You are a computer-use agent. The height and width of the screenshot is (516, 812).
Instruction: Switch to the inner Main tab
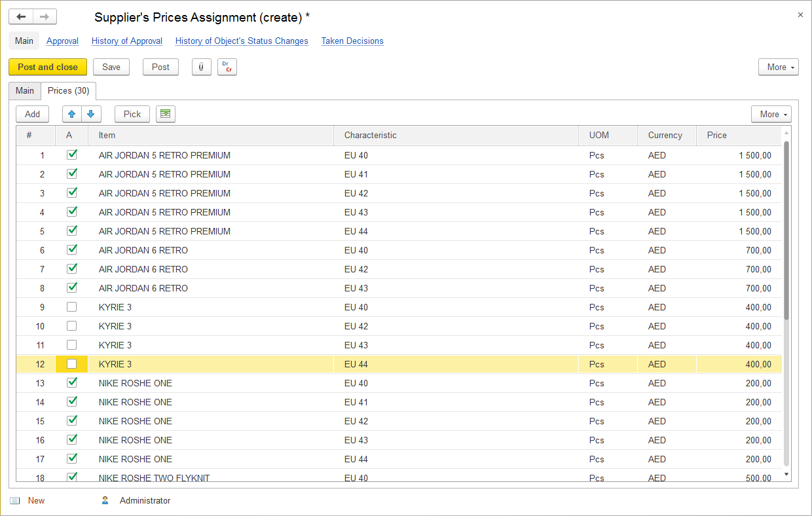25,90
